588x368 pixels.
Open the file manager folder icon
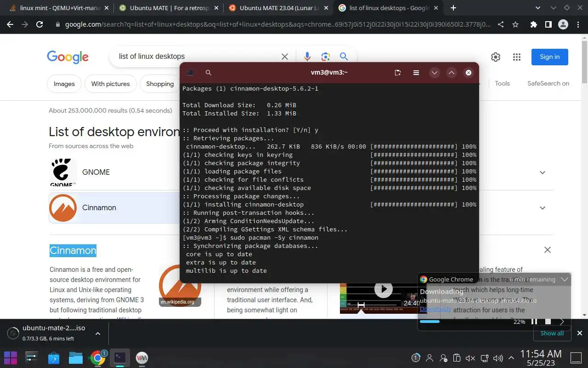(x=75, y=357)
